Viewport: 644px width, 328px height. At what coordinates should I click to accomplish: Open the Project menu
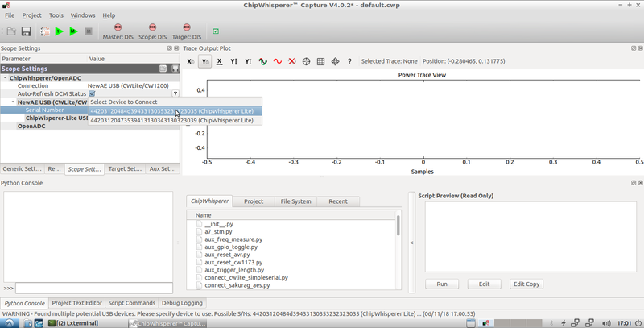(x=31, y=15)
